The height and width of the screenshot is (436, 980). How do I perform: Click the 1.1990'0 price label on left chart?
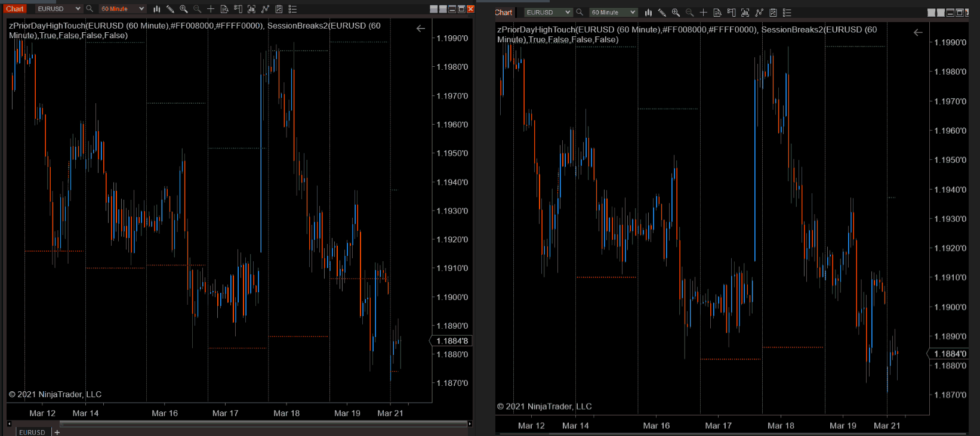(x=452, y=38)
